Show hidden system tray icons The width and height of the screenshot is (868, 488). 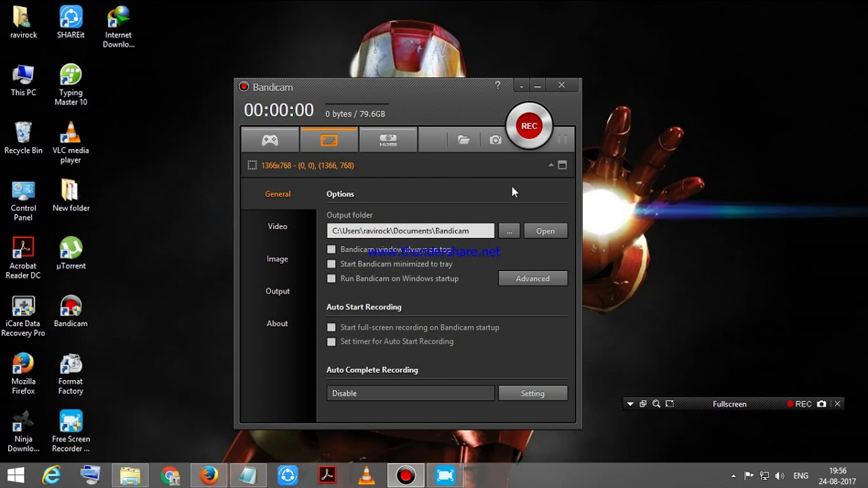[x=733, y=476]
